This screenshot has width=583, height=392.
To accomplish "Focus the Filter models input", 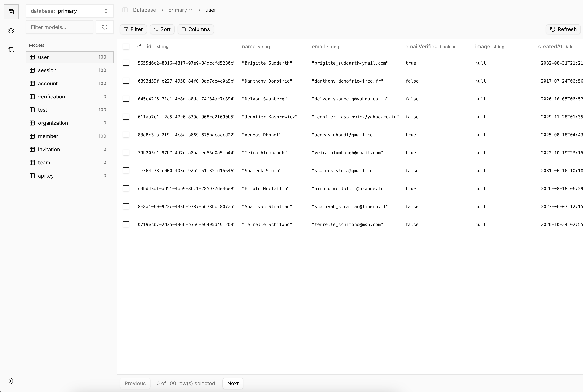I will pos(60,27).
